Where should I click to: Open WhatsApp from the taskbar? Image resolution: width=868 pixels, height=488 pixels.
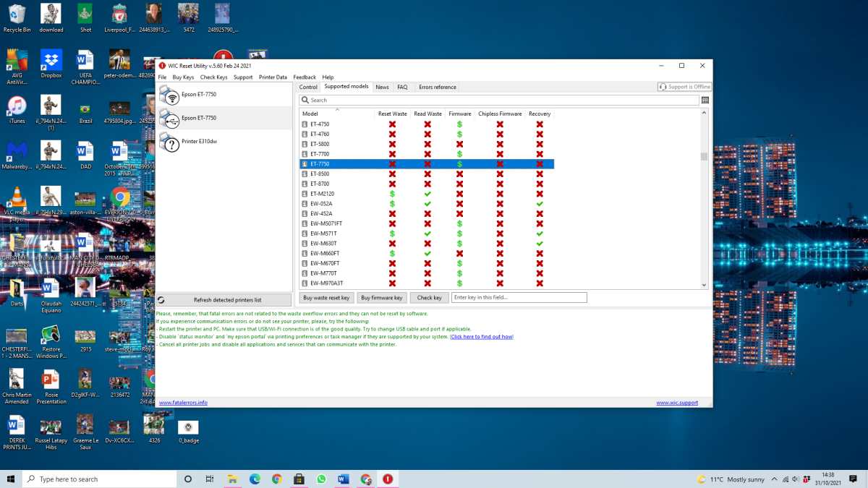(x=321, y=479)
